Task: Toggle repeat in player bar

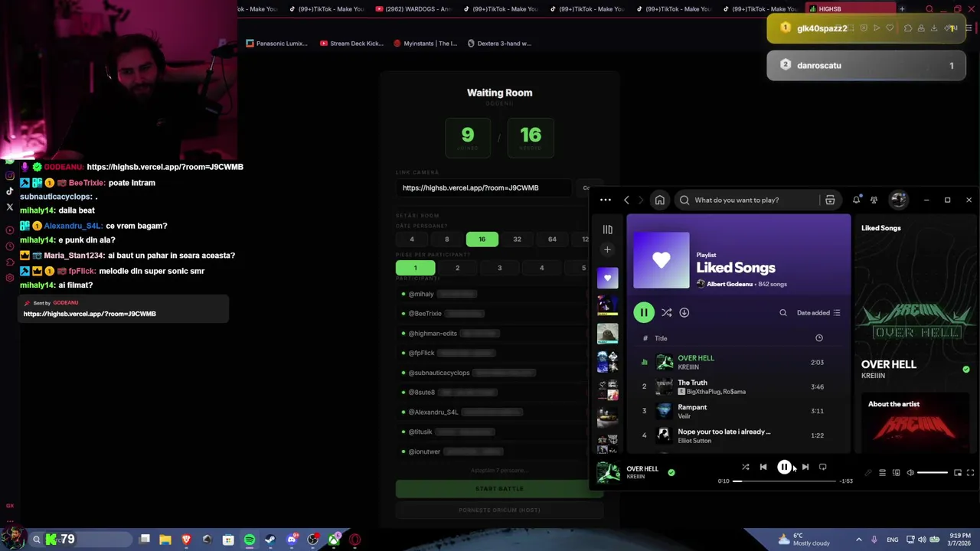Action: tap(823, 467)
